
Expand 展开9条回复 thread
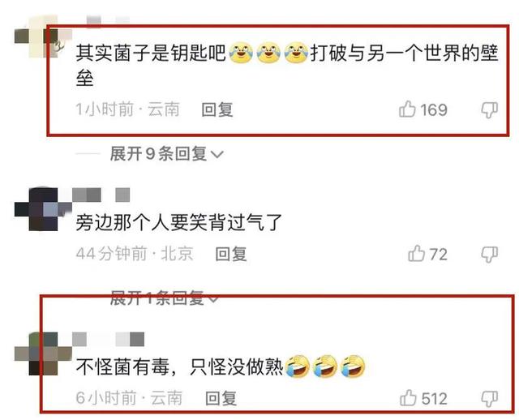click(x=166, y=153)
